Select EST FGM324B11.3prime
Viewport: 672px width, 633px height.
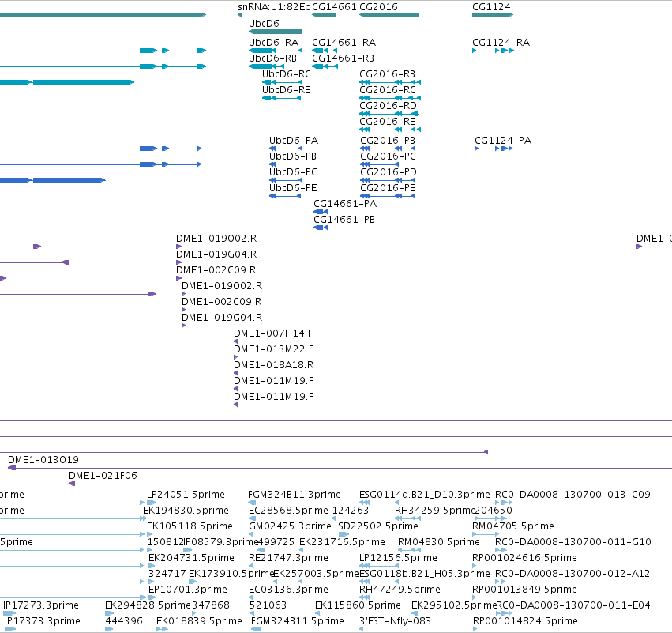[x=252, y=503]
